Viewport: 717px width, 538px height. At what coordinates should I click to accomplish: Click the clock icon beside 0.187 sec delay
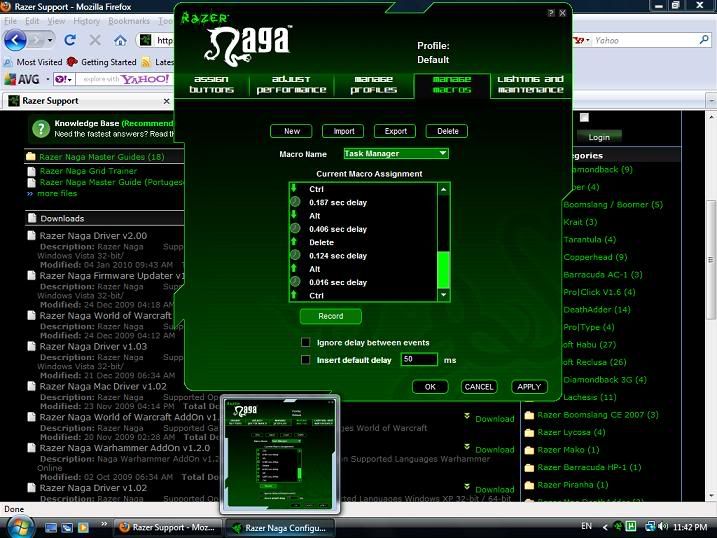click(295, 202)
